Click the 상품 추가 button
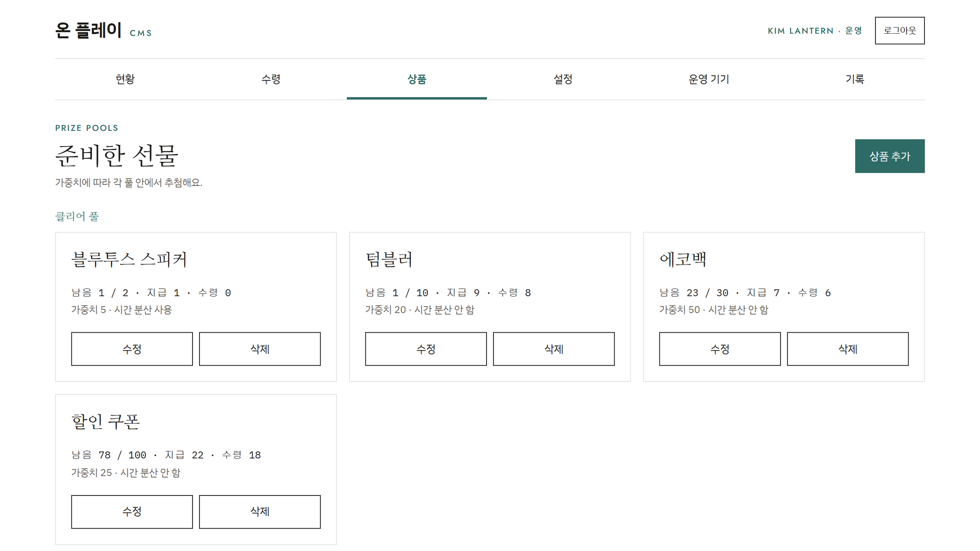This screenshot has height=551, width=980. 890,156
